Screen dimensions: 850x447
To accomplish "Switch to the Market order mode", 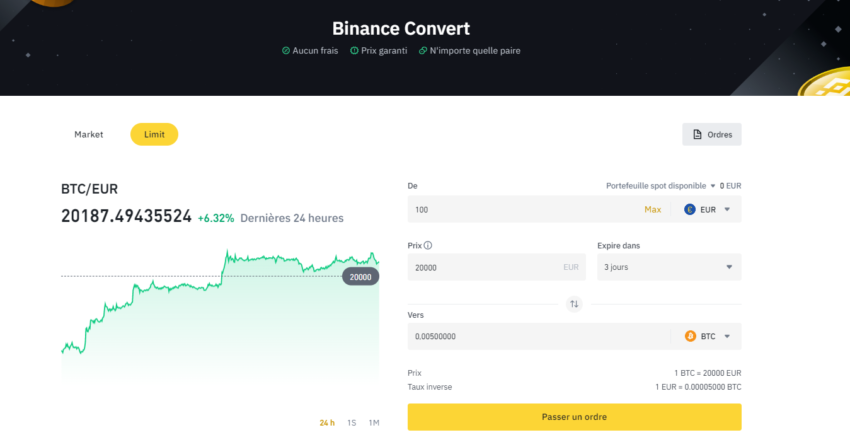I will 89,134.
